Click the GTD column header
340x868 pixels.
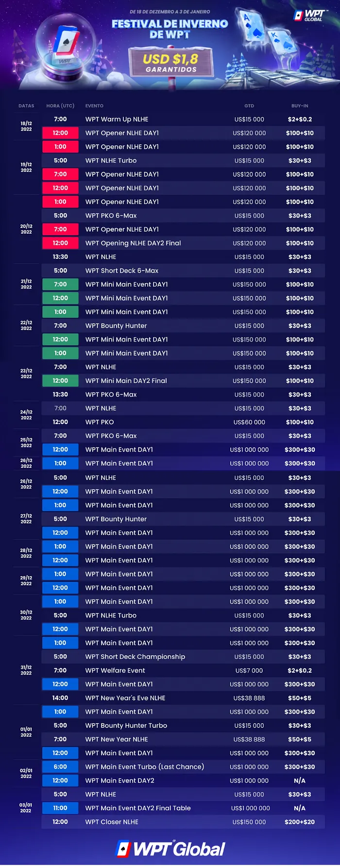(x=249, y=106)
